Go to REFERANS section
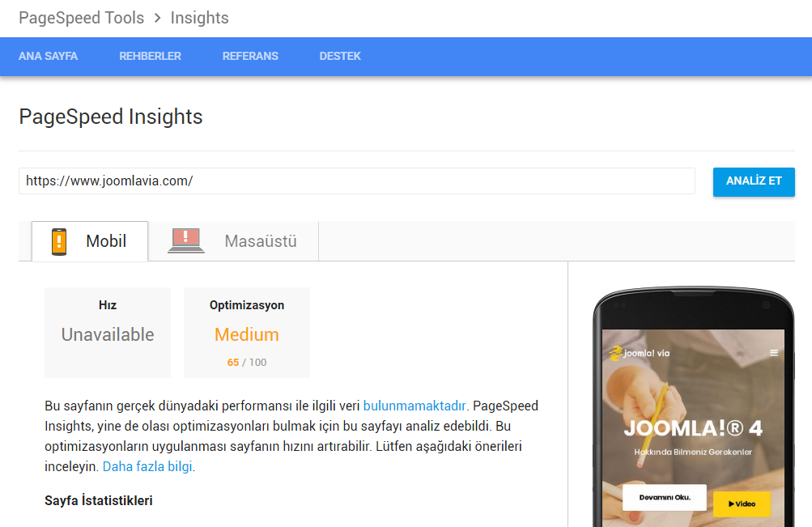 pyautogui.click(x=250, y=57)
